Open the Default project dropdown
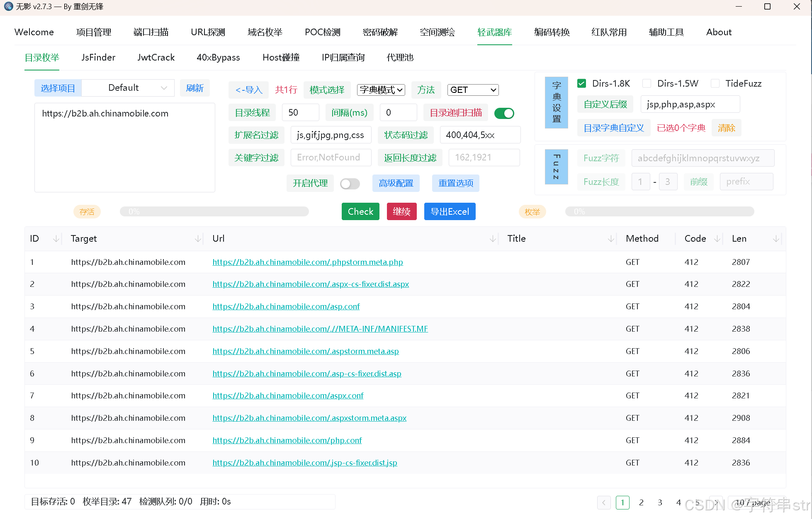 click(128, 88)
